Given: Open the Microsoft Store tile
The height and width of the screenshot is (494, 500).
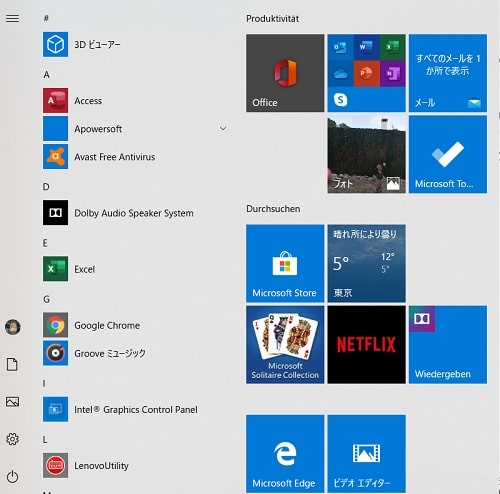Looking at the screenshot, I should 285,263.
